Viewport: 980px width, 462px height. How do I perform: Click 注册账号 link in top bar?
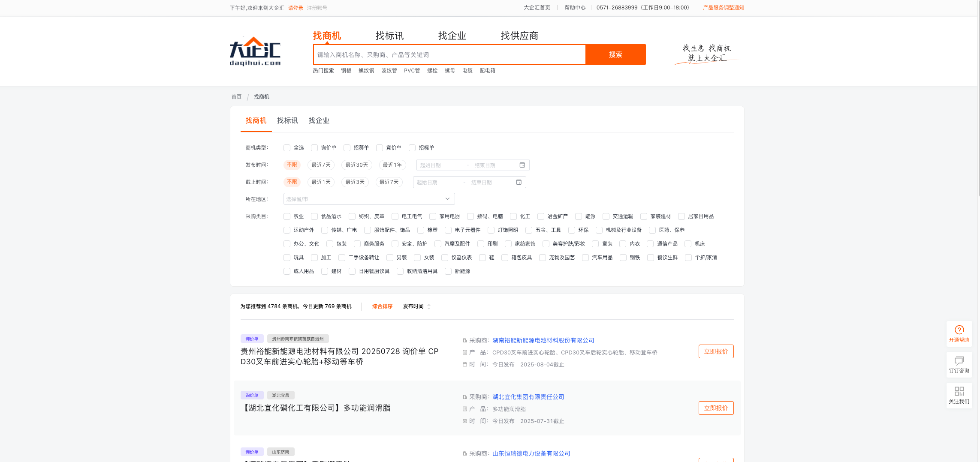pos(317,8)
